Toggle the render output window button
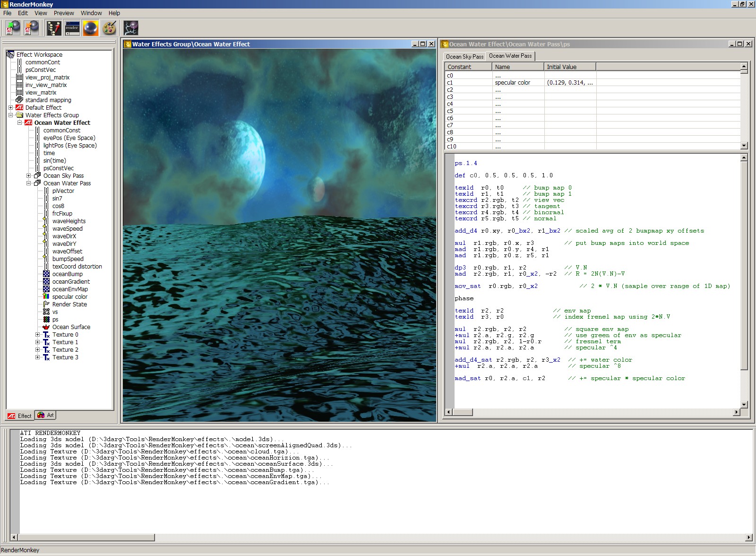Image resolution: width=756 pixels, height=556 pixels. (x=72, y=28)
